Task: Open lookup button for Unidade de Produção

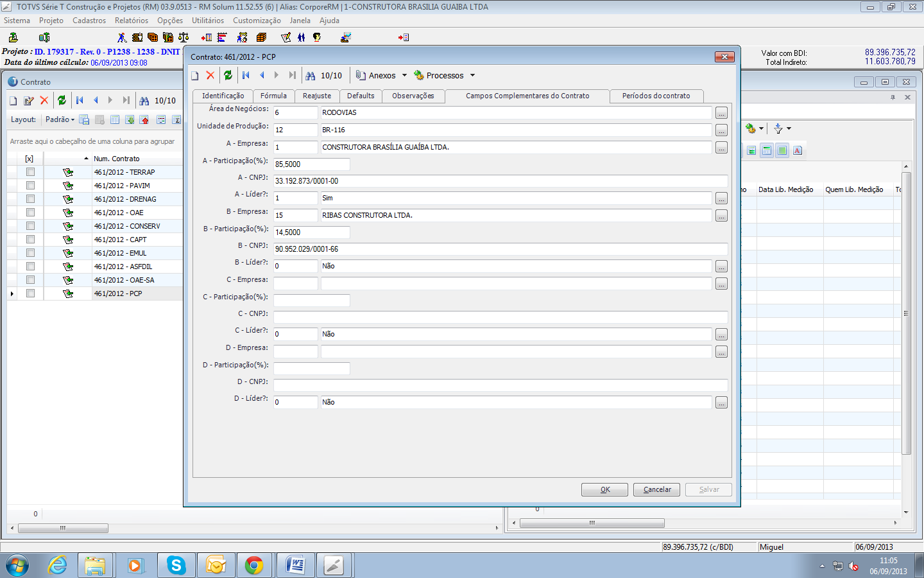Action: [721, 130]
